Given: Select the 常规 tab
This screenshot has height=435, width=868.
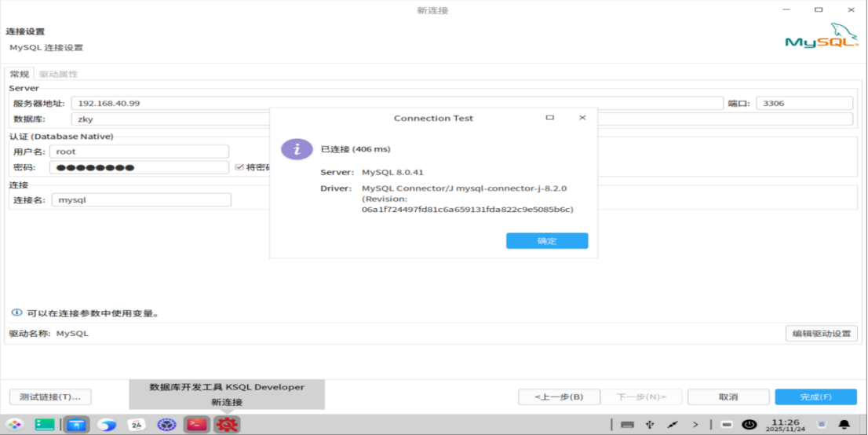Looking at the screenshot, I should click(x=20, y=74).
